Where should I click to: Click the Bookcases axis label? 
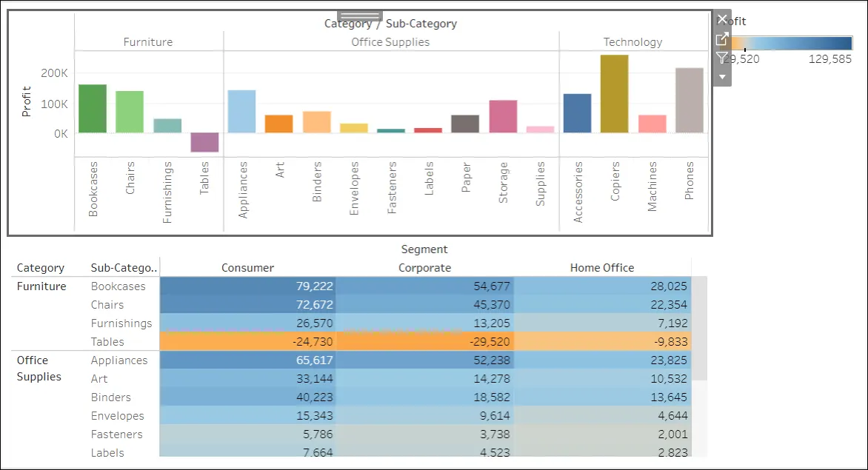(x=93, y=189)
